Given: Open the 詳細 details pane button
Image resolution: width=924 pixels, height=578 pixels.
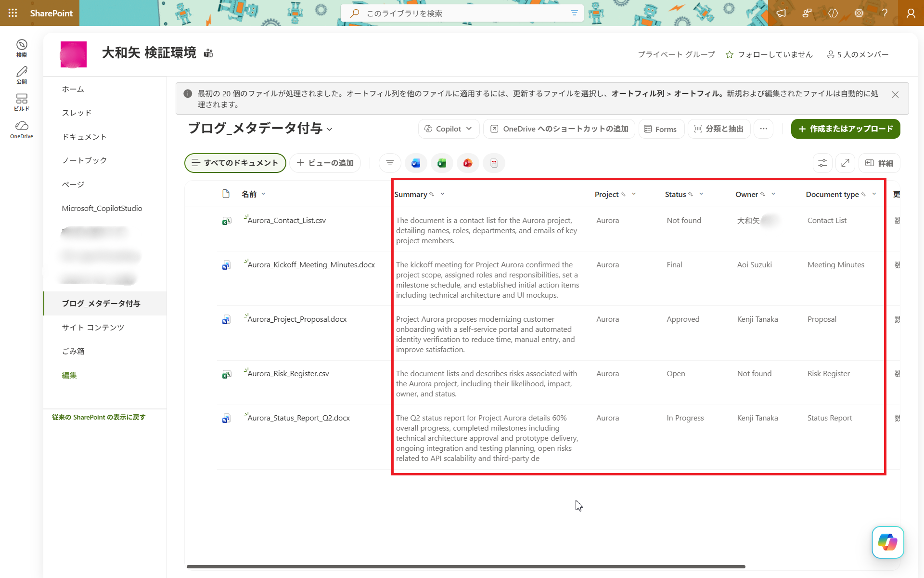Looking at the screenshot, I should click(x=879, y=163).
